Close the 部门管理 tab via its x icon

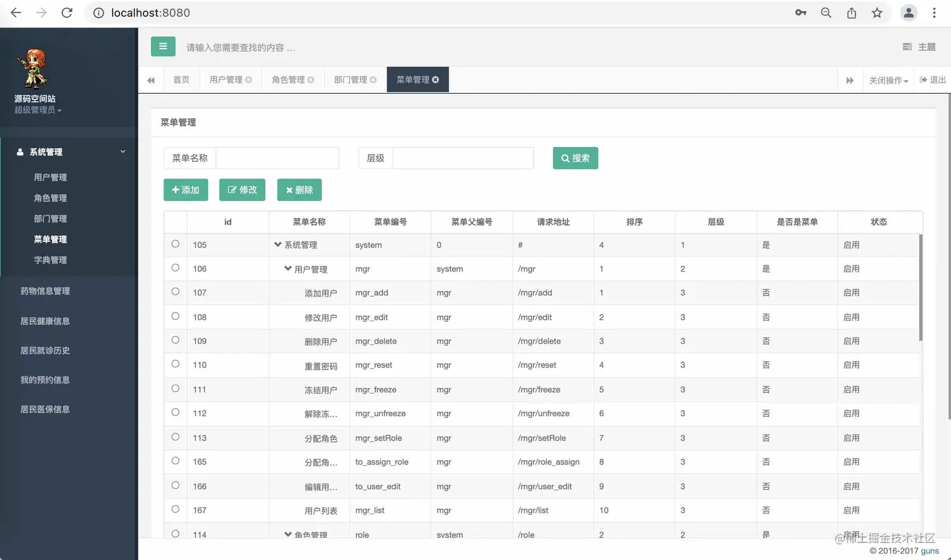click(373, 80)
